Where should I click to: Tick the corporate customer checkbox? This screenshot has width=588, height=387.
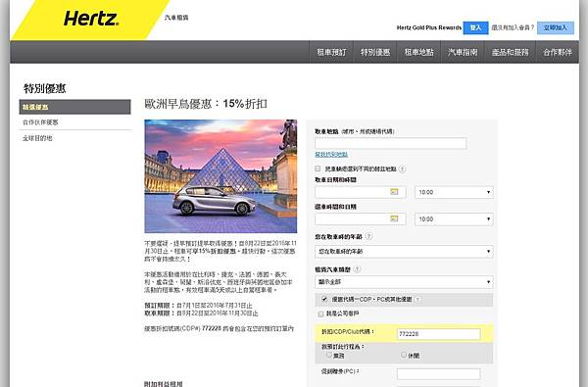[x=320, y=314]
